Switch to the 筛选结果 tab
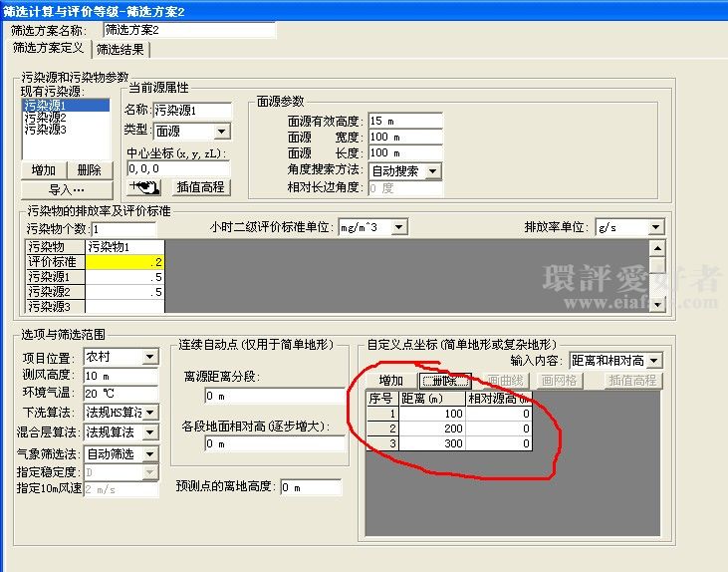Screen dimensions: 728x572 click(x=124, y=48)
